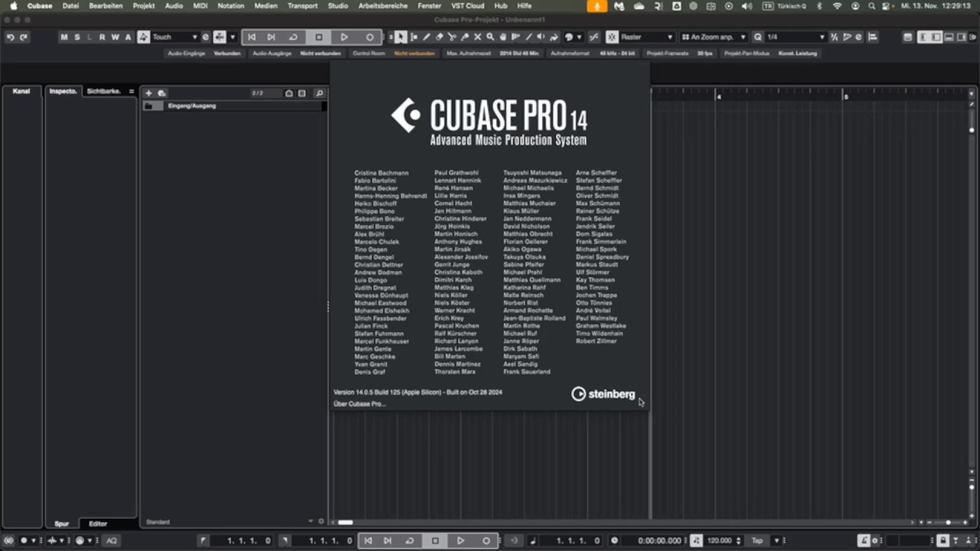Screen dimensions: 980x551
Task: Select the Mute X tool
Action: coord(478,37)
